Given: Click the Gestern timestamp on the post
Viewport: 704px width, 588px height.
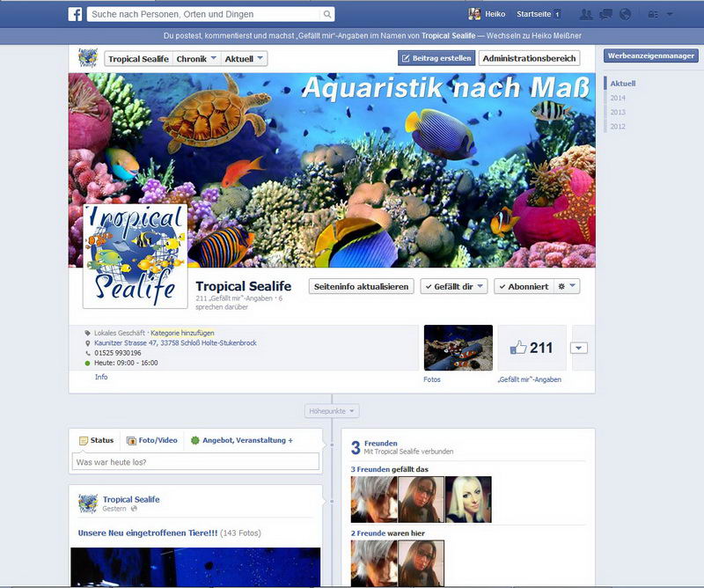Looking at the screenshot, I should pos(114,509).
